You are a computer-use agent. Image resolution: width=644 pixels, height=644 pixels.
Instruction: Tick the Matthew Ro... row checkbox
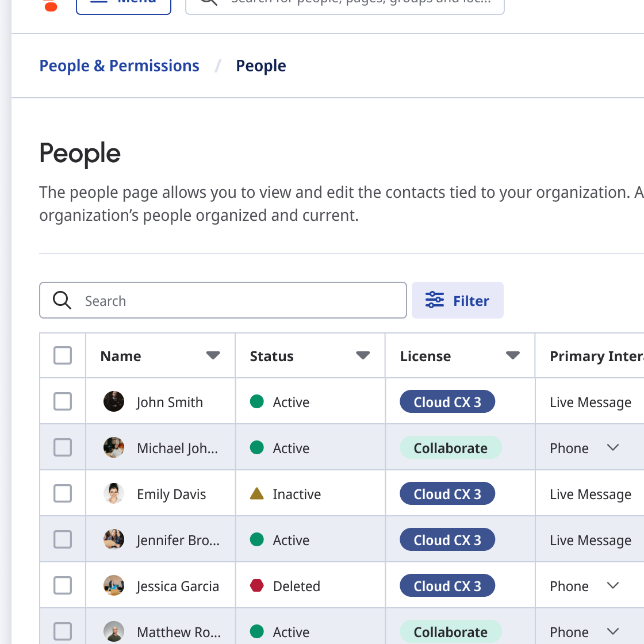pyautogui.click(x=63, y=632)
